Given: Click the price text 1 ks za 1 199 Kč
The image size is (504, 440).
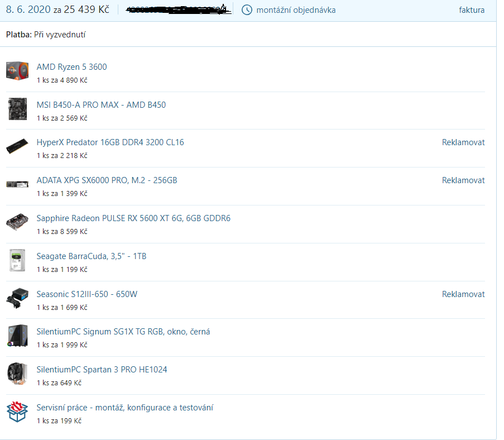Looking at the screenshot, I should pos(62,270).
